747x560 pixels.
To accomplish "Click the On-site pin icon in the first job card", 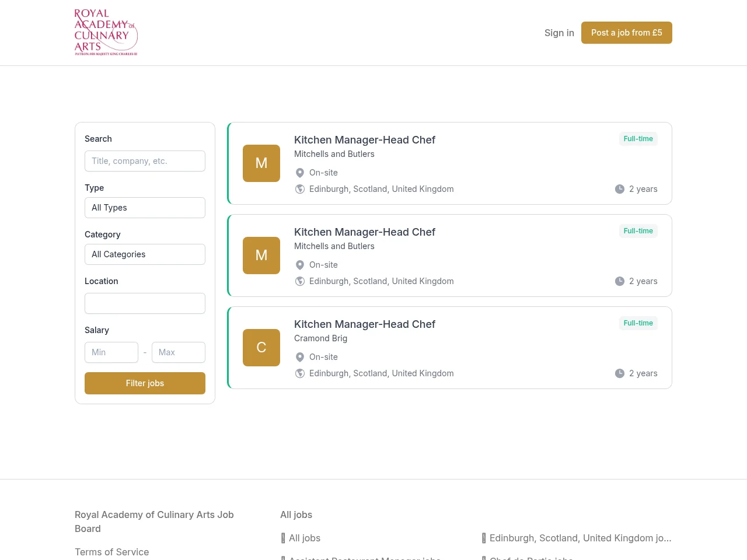I will 300,173.
